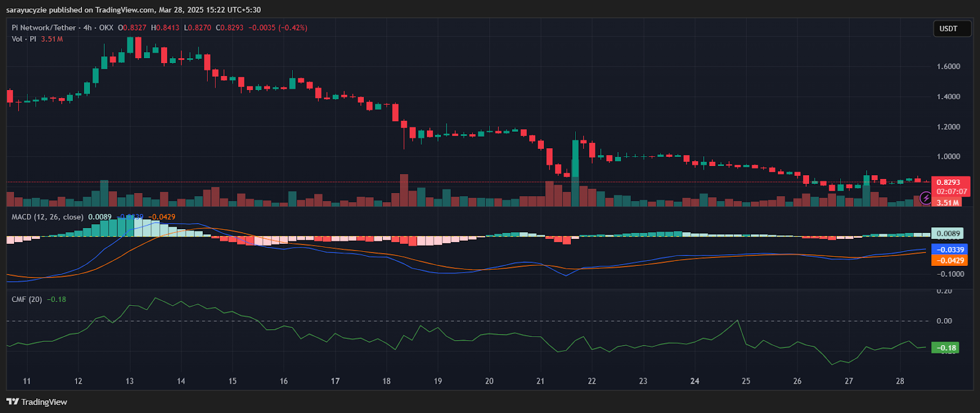
Task: Click the red 0.8293 current price label
Action: point(950,183)
